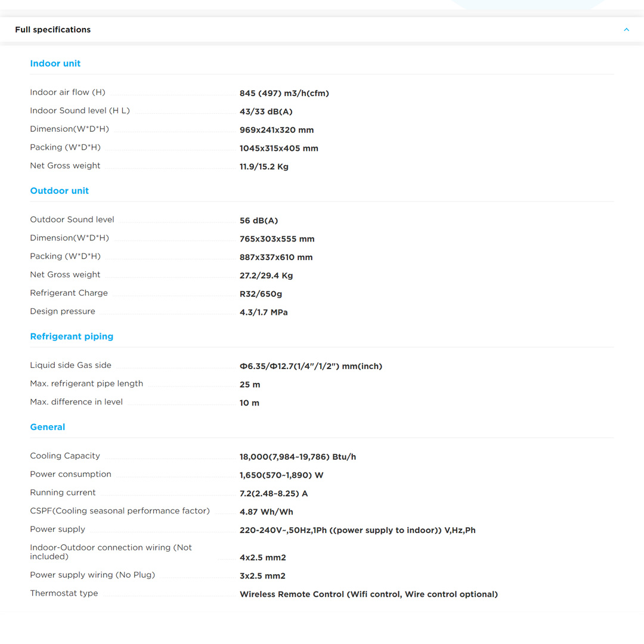Screen dimensions: 644x644
Task: Click the CSPF cooling seasonal performance label
Action: (120, 511)
